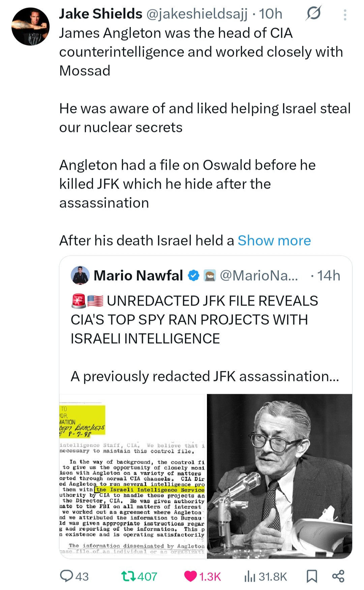Toggle bookmark for this tweet
Screen dimensions: 364x590
(x=312, y=576)
